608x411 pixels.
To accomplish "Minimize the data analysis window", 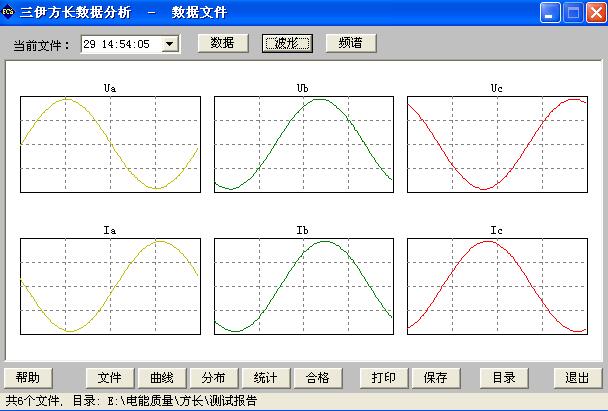I will 549,13.
